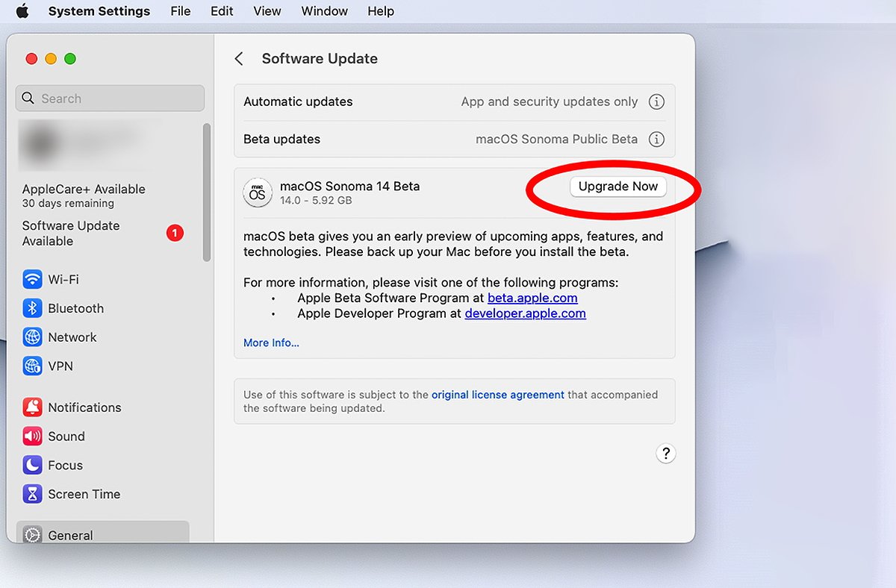Open info for Beta updates

click(x=656, y=140)
